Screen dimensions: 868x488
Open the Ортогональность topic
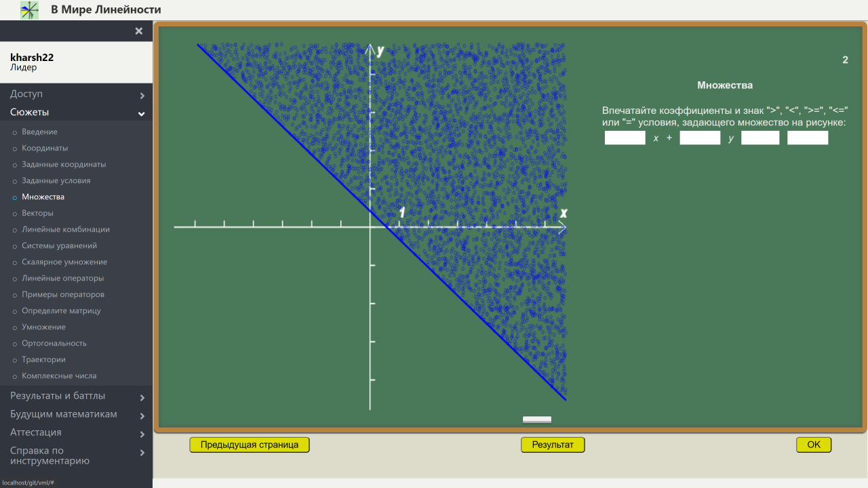54,344
